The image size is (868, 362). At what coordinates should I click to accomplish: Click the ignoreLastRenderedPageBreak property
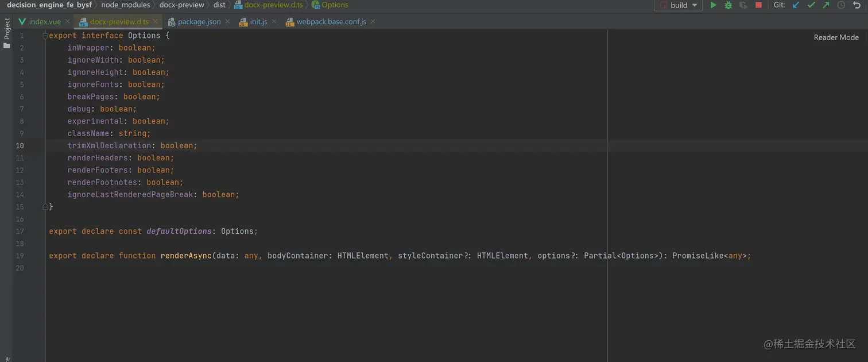tap(130, 195)
